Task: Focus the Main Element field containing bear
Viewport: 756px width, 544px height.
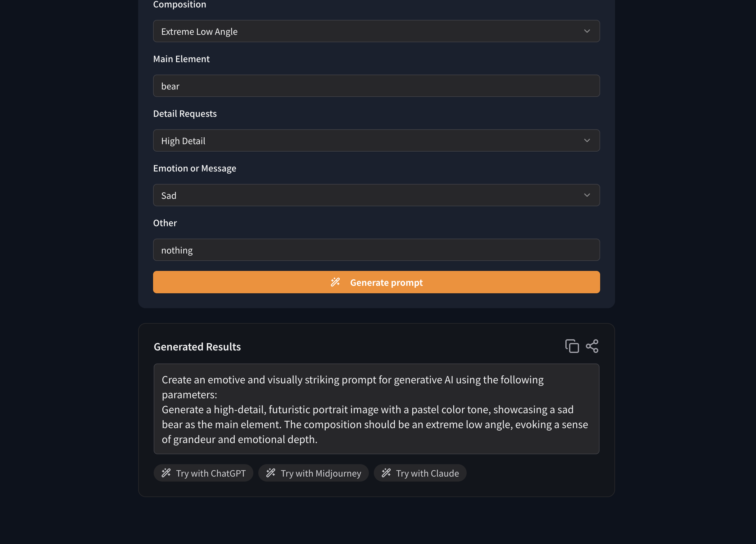Action: point(376,86)
